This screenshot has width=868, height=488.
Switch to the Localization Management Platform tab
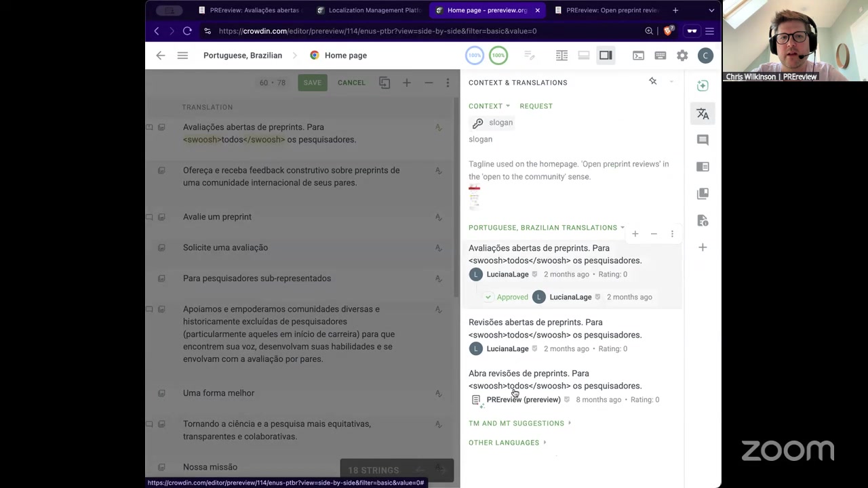coord(374,10)
